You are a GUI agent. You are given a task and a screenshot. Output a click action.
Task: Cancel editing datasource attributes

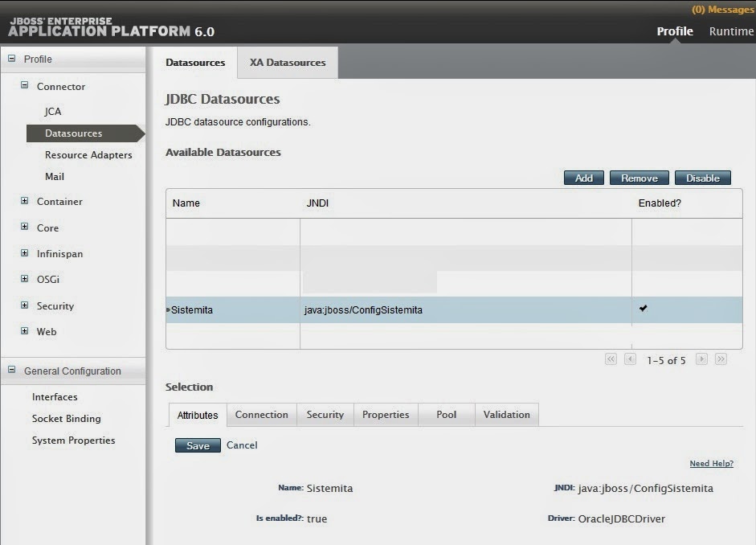[x=242, y=445]
